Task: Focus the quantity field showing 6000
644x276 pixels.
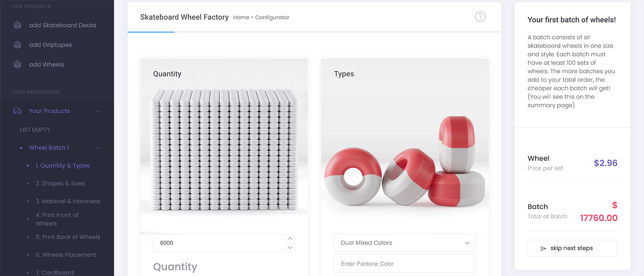Action: (x=219, y=243)
